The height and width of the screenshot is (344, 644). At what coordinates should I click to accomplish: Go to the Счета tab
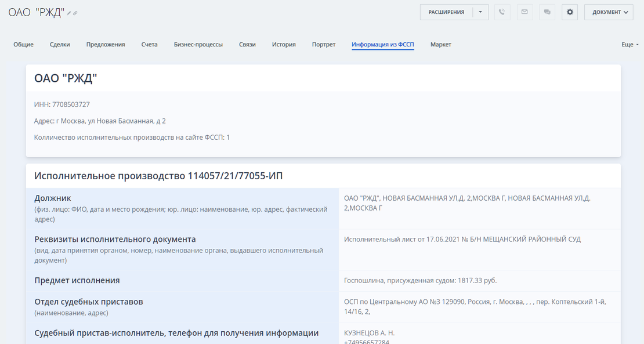149,44
